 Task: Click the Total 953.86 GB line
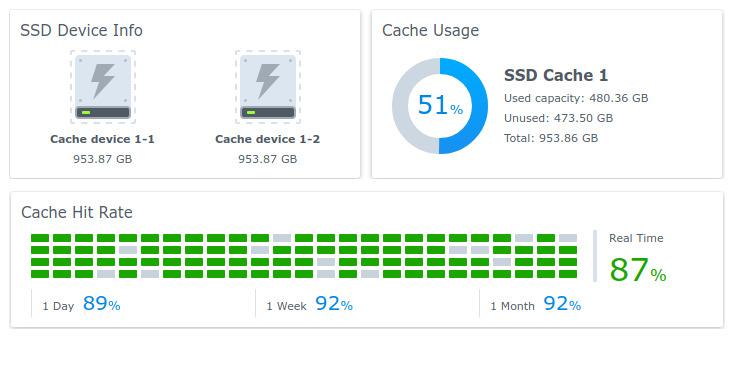[551, 138]
